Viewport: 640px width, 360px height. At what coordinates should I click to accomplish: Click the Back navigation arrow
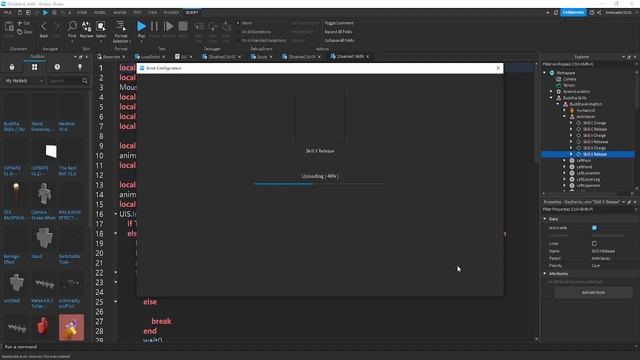[44, 27]
